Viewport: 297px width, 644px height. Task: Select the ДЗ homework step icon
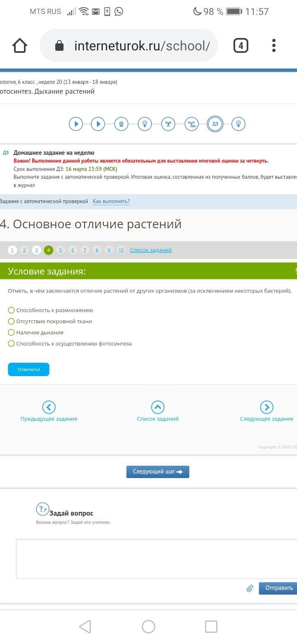pyautogui.click(x=215, y=124)
